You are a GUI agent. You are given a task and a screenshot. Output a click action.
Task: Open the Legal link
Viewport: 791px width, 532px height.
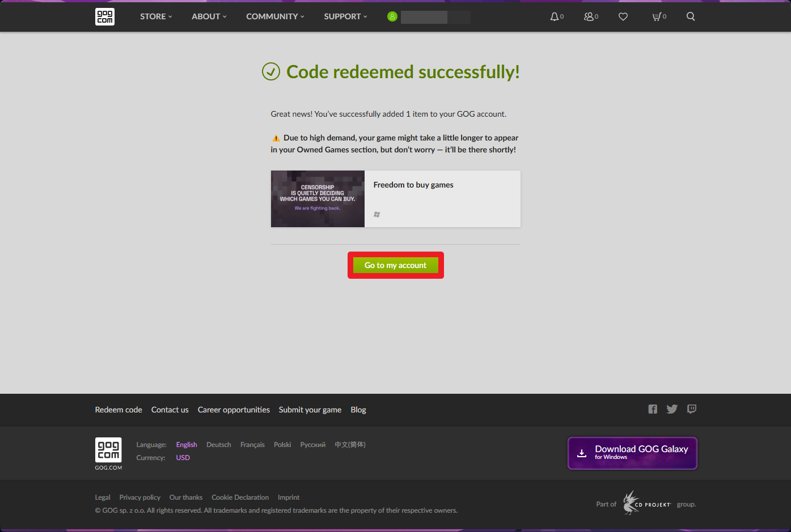tap(103, 497)
